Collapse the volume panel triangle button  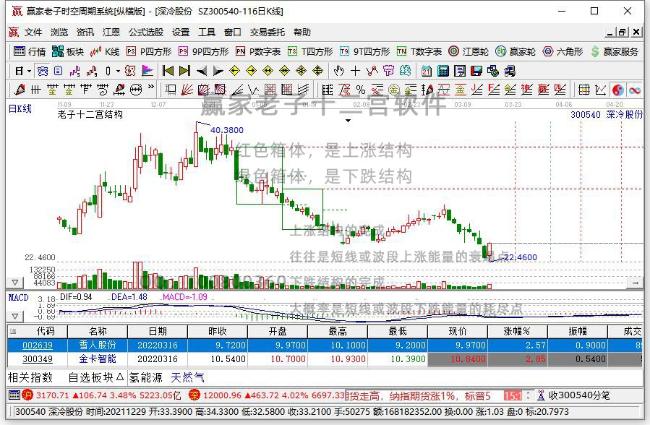[15, 283]
